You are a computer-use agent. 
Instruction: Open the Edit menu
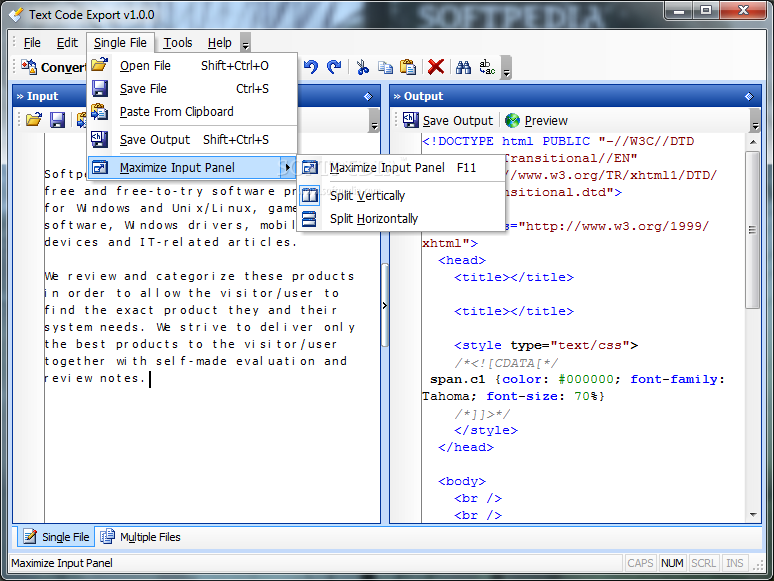click(67, 43)
